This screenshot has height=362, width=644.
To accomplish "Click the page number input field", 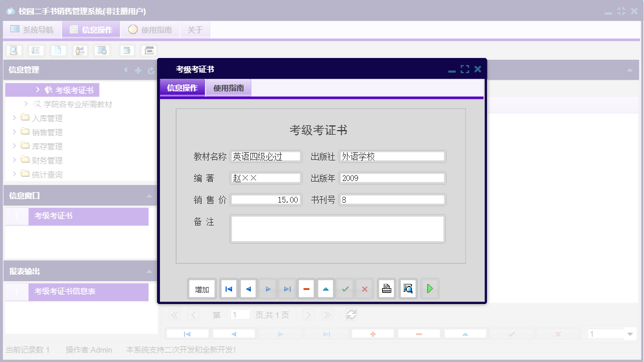I will tap(240, 315).
